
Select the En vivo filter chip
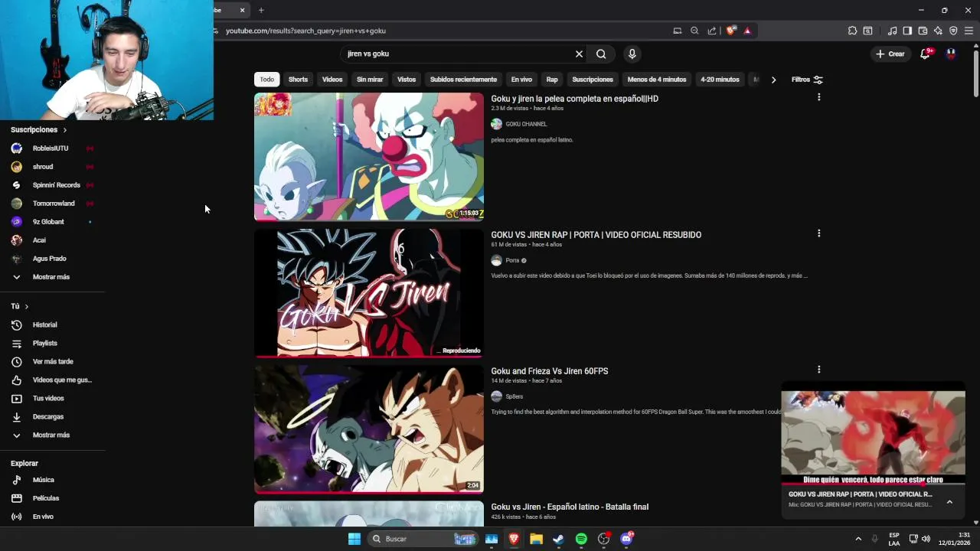(521, 80)
